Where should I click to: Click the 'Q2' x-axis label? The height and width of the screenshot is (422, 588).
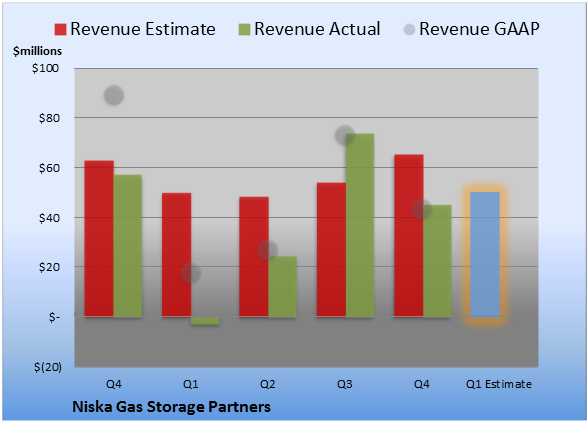(268, 384)
